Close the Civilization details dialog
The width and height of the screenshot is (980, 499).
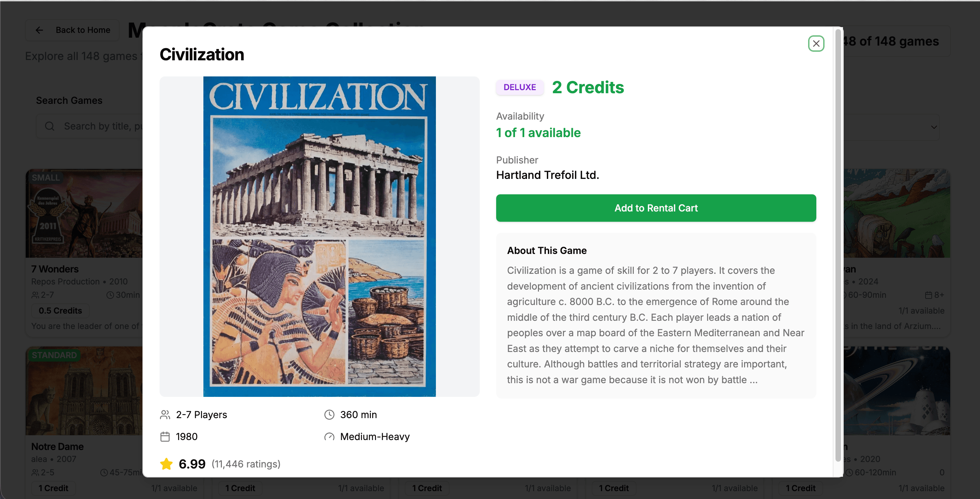point(816,44)
